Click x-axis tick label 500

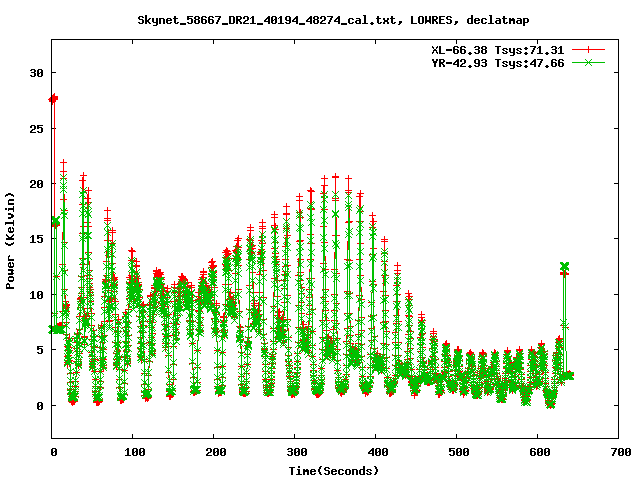[458, 452]
